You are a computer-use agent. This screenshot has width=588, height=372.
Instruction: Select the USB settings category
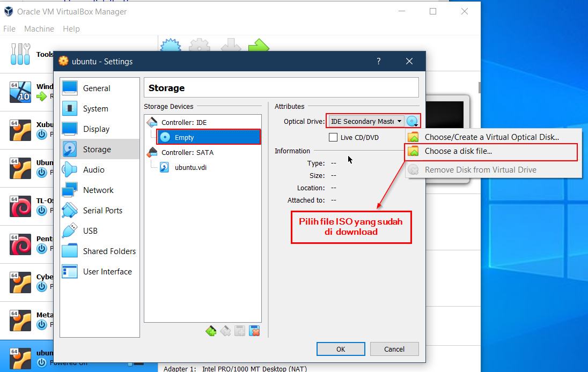coord(90,231)
